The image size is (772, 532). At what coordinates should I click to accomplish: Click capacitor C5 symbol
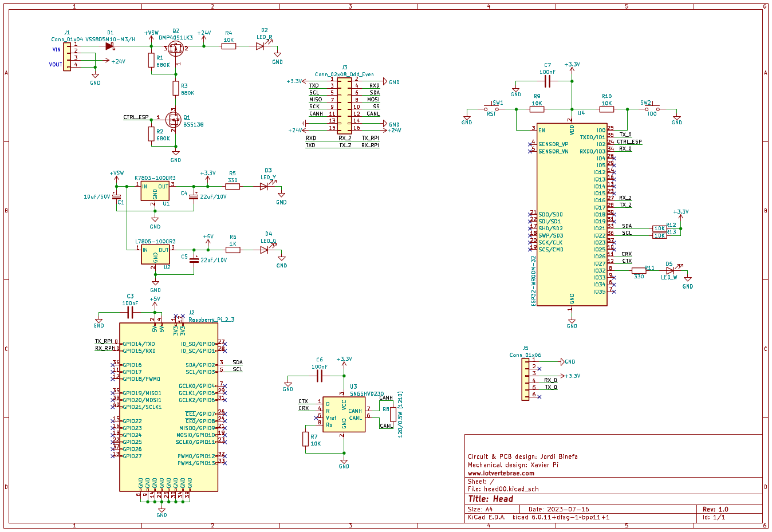click(x=194, y=260)
